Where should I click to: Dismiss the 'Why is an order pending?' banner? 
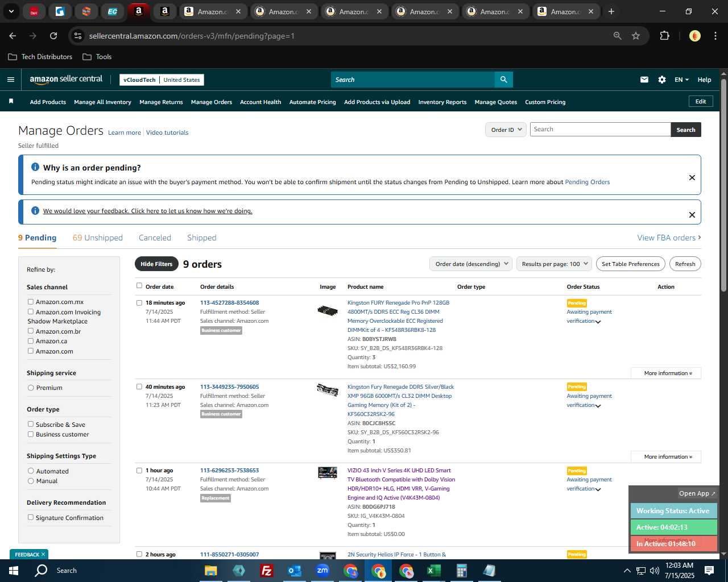[692, 177]
